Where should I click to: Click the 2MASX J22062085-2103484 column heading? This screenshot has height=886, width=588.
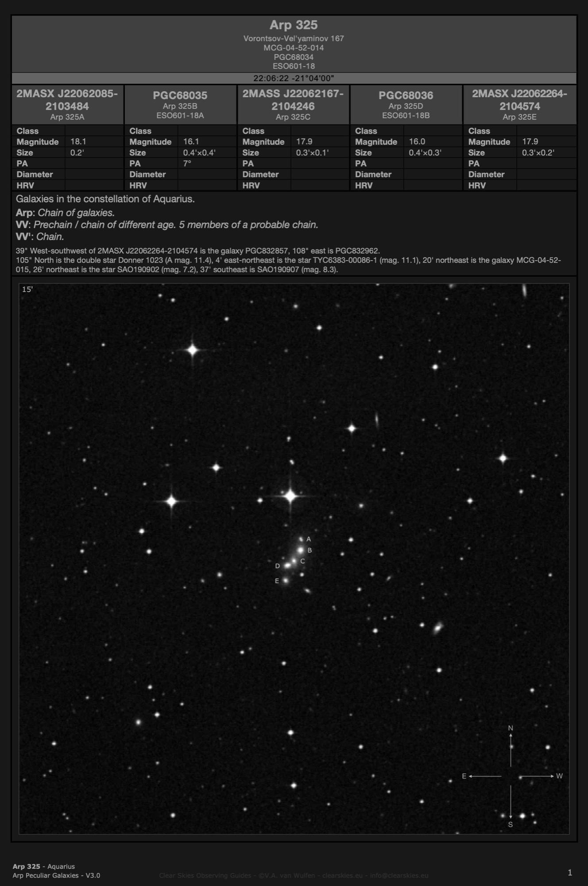point(67,100)
